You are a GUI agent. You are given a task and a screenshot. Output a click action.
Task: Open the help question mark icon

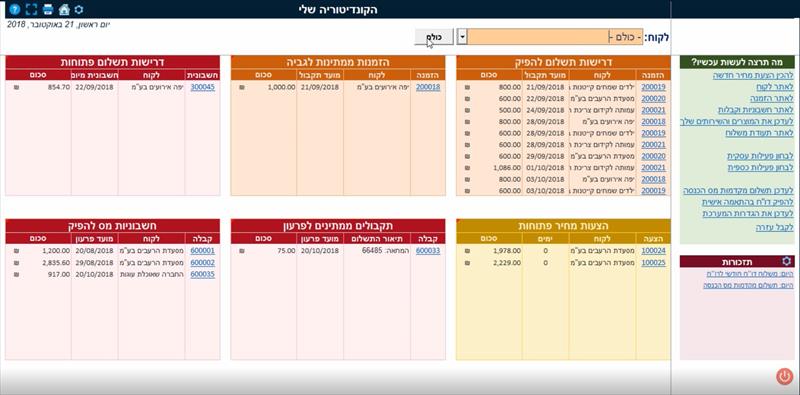15,9
